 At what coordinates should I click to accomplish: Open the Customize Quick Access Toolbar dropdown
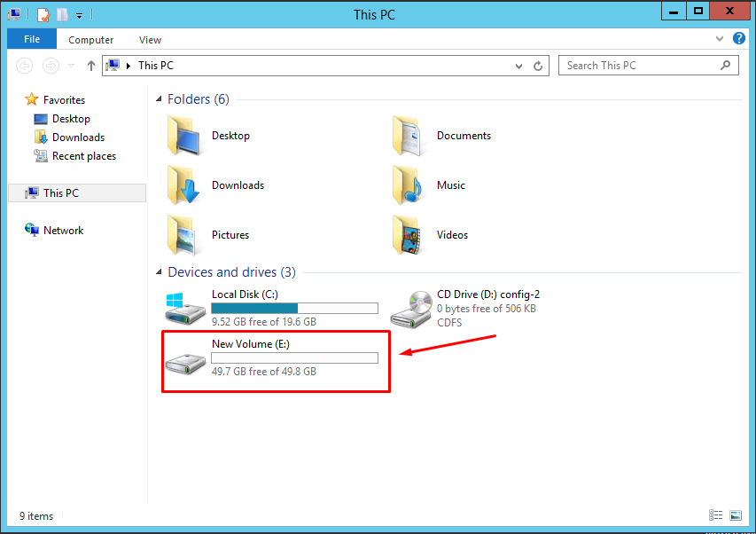[x=80, y=16]
